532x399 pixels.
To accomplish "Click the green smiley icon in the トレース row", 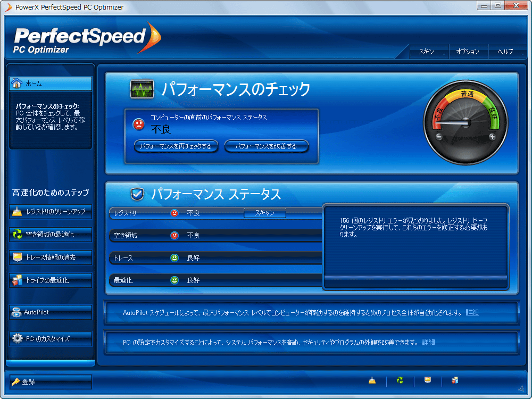I will point(174,258).
